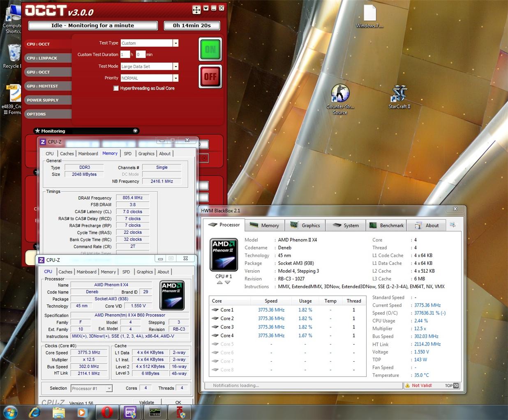This screenshot has width=508, height=420.
Task: Select the Core 1 row in BlackBox
Action: click(287, 310)
